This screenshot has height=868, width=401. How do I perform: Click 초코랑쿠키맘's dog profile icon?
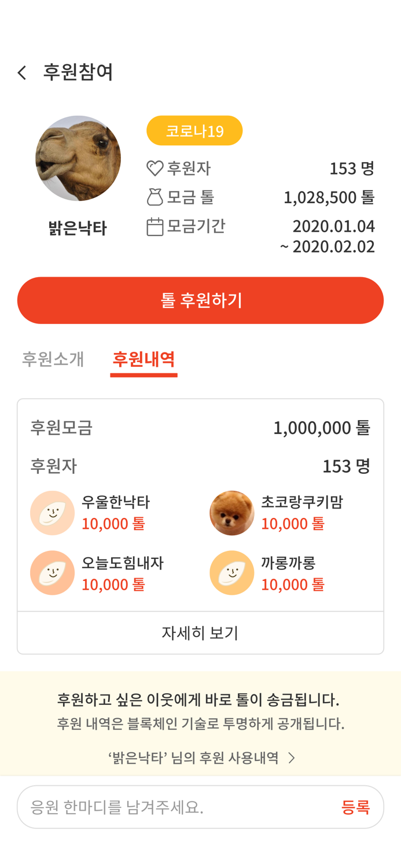pyautogui.click(x=232, y=512)
